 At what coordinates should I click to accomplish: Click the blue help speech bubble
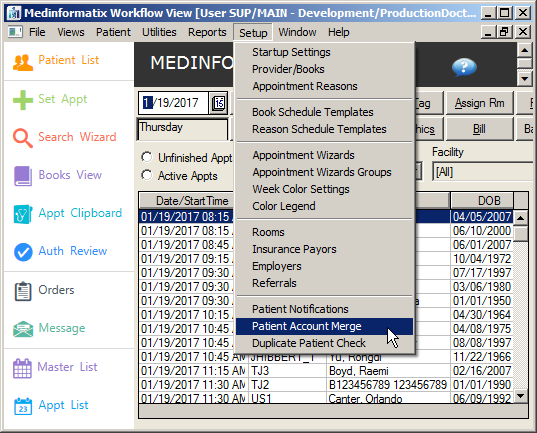464,67
